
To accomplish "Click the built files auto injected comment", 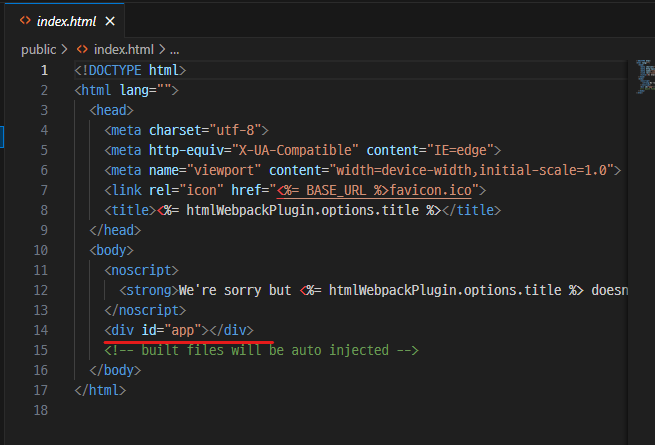I will (261, 350).
